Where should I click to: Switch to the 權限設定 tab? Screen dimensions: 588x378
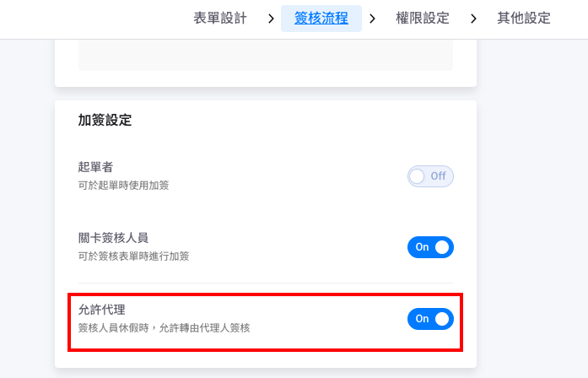pos(422,18)
